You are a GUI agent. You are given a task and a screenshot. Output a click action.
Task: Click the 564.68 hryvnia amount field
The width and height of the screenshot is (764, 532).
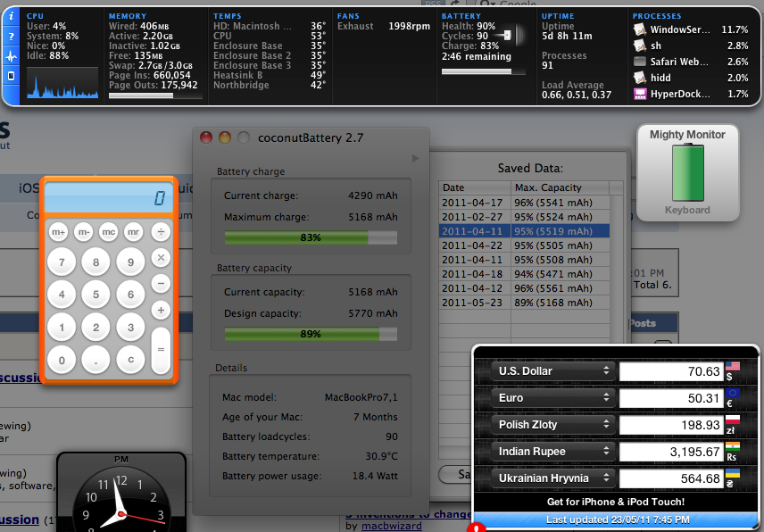pos(671,479)
